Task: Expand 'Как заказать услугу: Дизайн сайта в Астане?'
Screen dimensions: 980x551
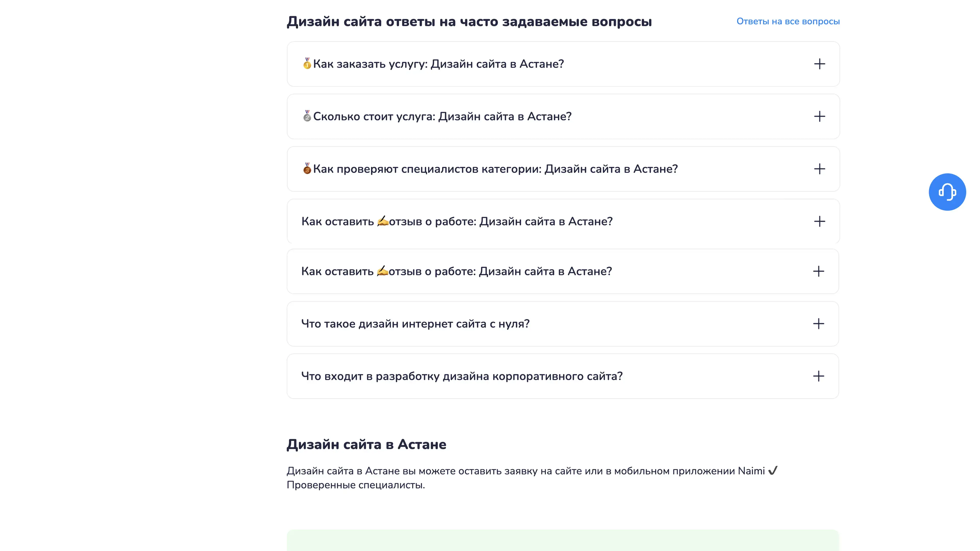Action: (x=438, y=64)
